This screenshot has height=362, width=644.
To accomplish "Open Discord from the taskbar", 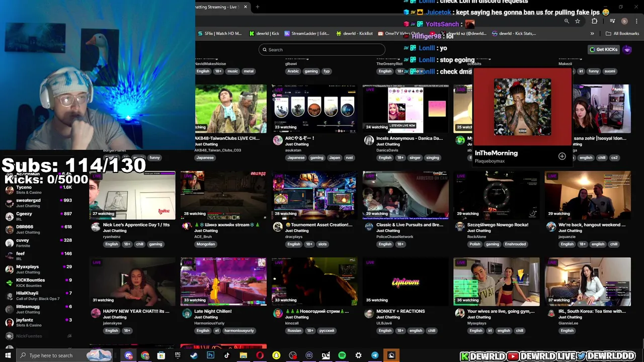I will tap(128, 355).
